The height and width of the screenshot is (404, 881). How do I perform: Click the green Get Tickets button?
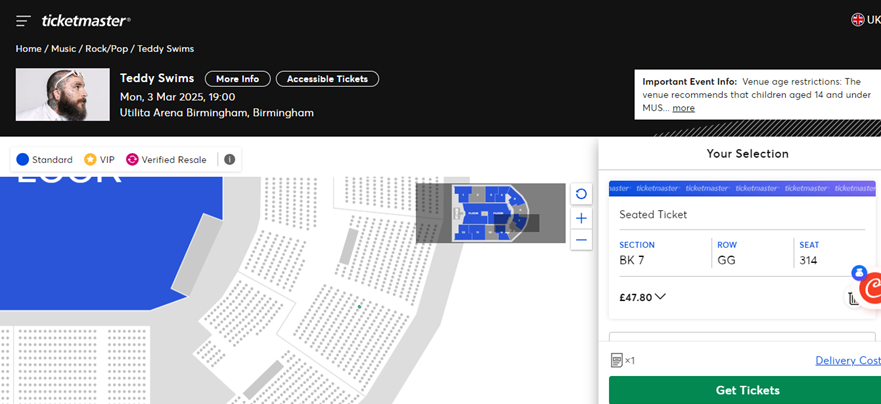(x=745, y=390)
